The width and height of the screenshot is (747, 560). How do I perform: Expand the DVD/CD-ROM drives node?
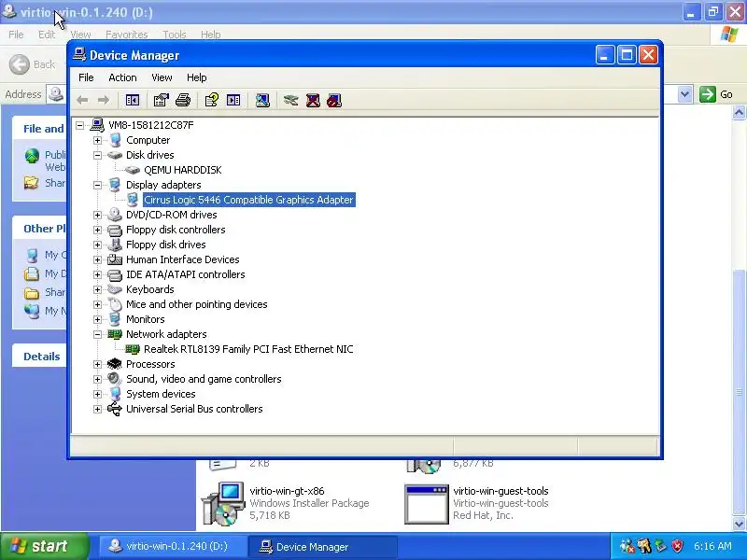98,216
